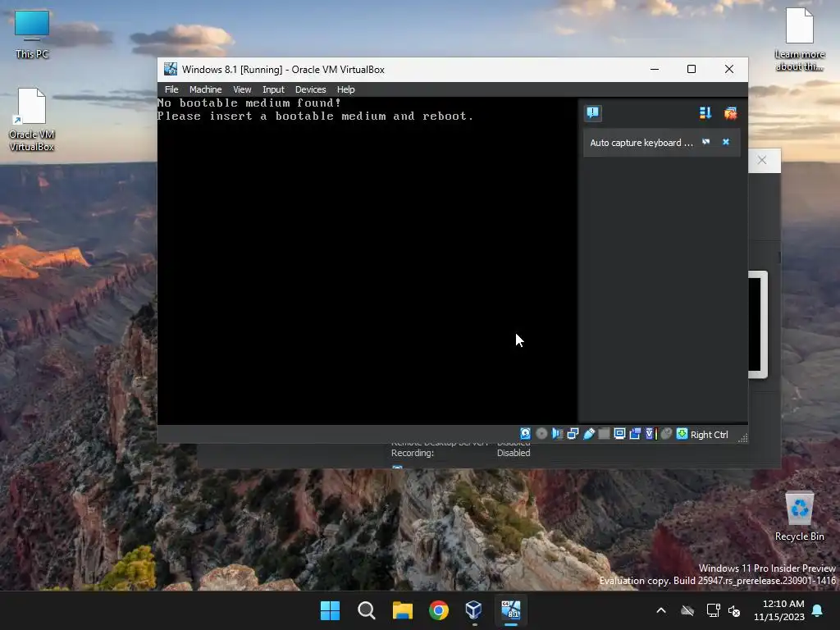Click the hard disk activity status icon
The height and width of the screenshot is (630, 840).
526,434
